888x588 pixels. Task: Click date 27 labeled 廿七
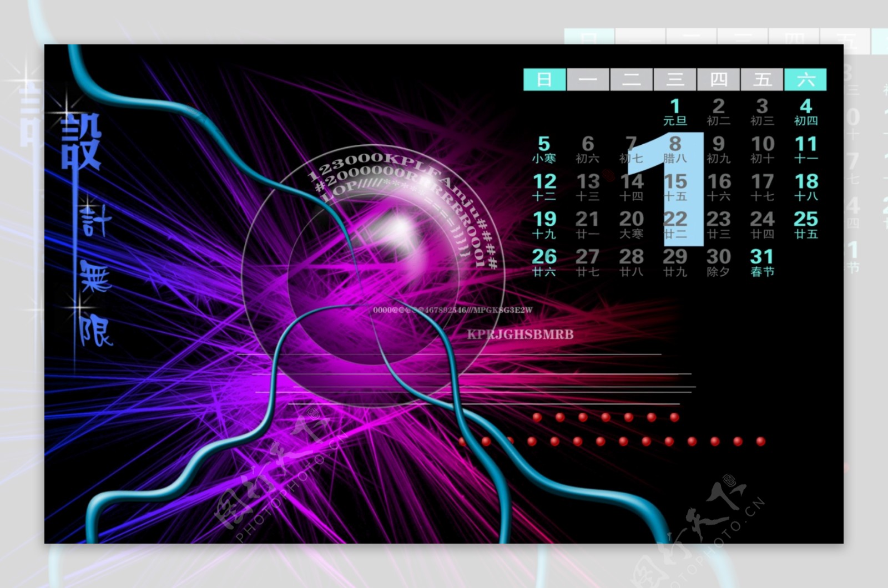point(588,262)
